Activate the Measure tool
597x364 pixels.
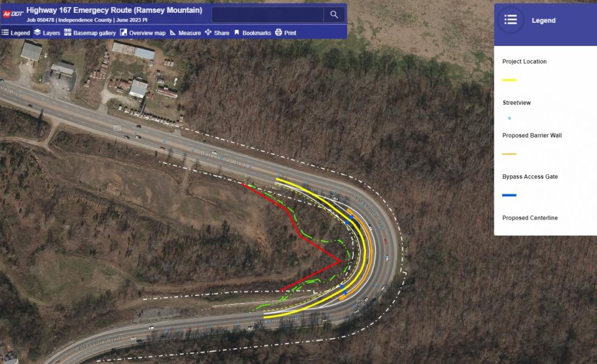tap(185, 33)
